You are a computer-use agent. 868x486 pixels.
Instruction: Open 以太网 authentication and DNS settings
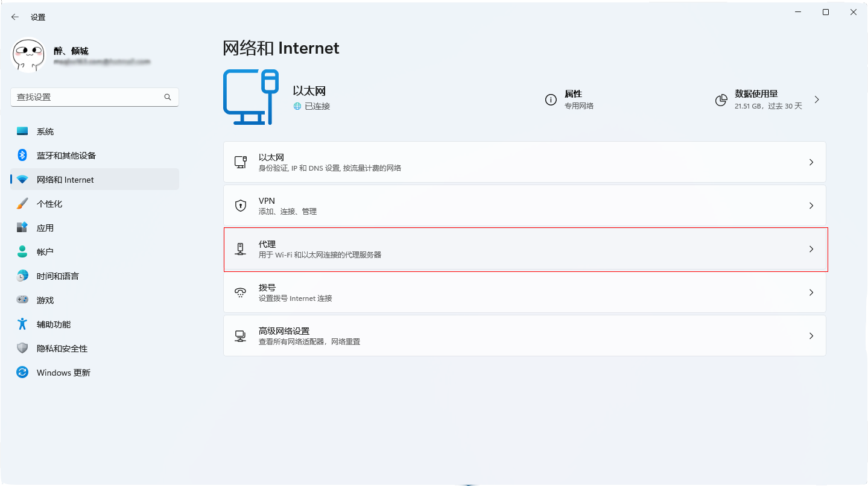[x=524, y=162]
